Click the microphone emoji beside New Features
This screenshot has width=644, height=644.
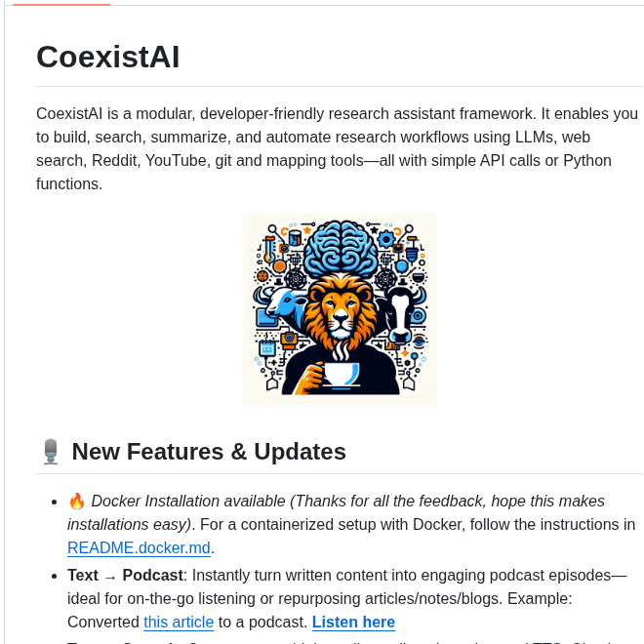(51, 452)
